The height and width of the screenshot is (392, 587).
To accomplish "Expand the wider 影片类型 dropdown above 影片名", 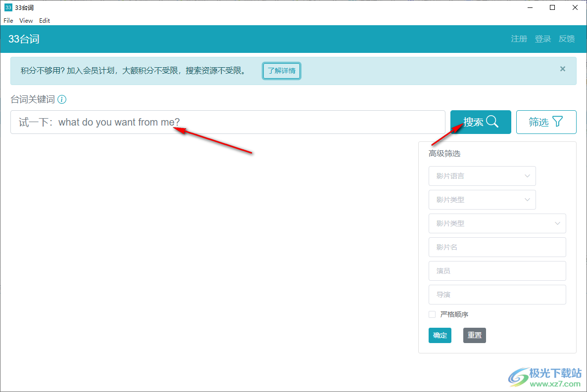I will point(497,223).
